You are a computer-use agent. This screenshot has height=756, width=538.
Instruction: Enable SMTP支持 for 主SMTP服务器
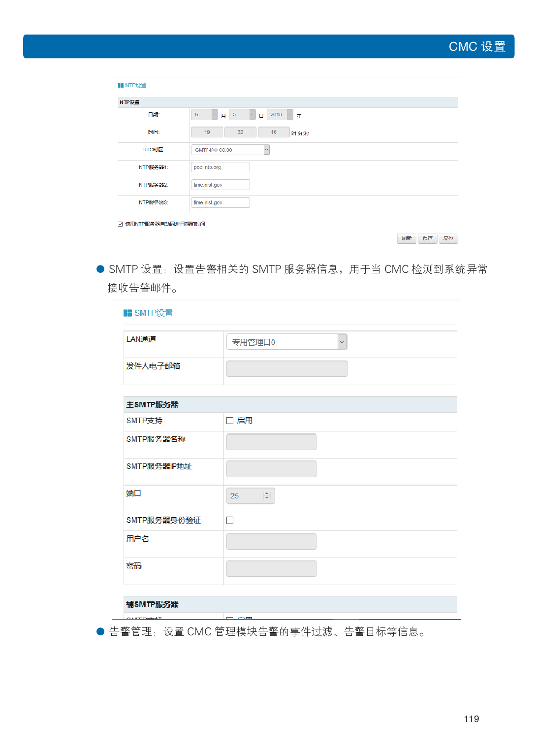point(229,421)
